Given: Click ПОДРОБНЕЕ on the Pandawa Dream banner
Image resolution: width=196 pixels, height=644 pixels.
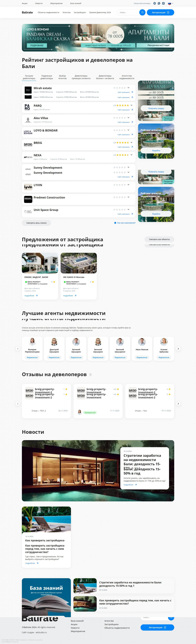Looking at the screenshot, I should 37,45.
